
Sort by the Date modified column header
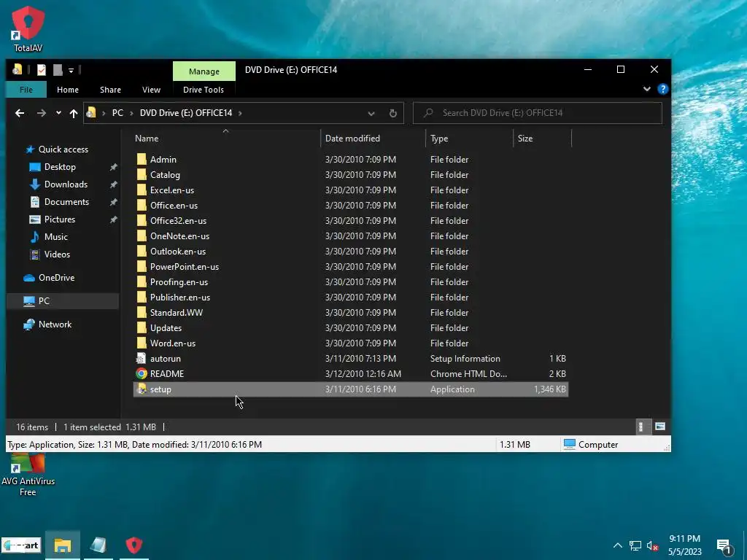(373, 139)
